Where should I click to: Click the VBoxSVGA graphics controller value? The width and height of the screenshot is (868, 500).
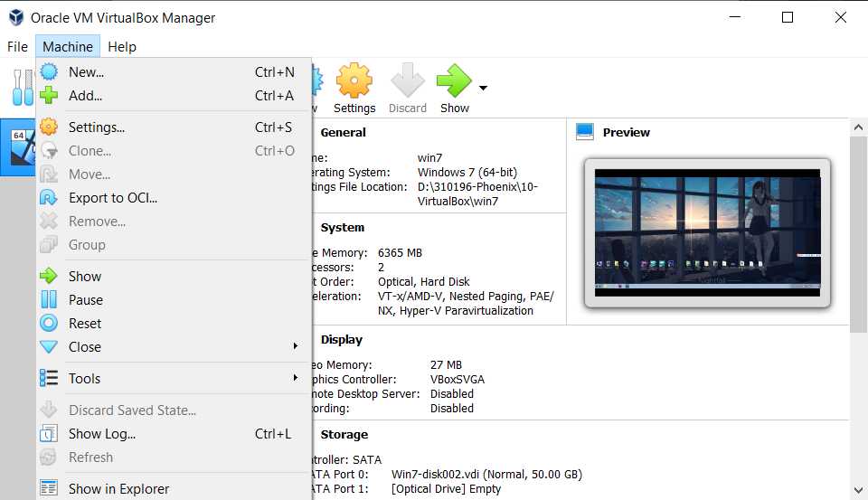pos(458,379)
